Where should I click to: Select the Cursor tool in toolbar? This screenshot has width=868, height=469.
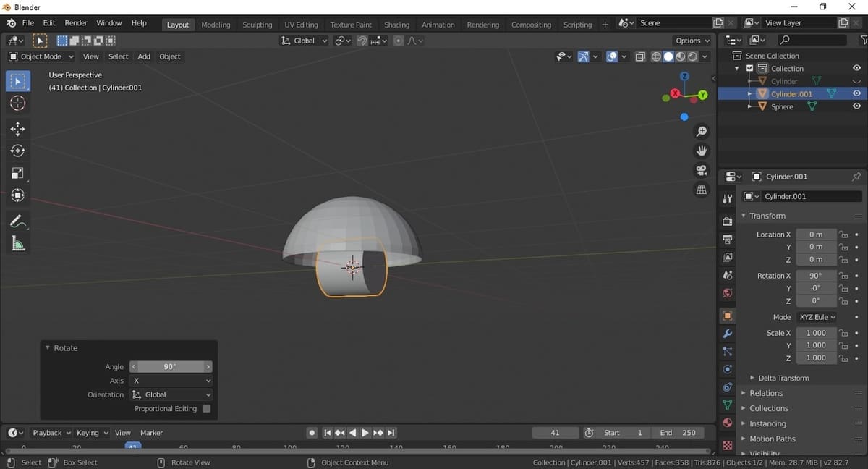18,103
